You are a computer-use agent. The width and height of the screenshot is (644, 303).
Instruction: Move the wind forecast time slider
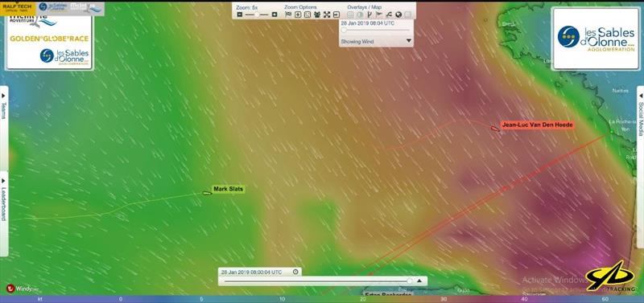(344, 30)
